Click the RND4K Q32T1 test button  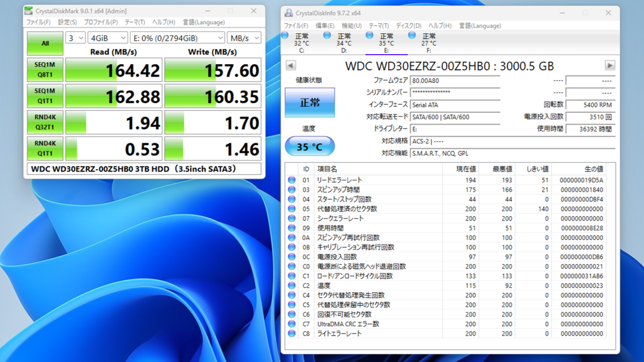point(45,123)
